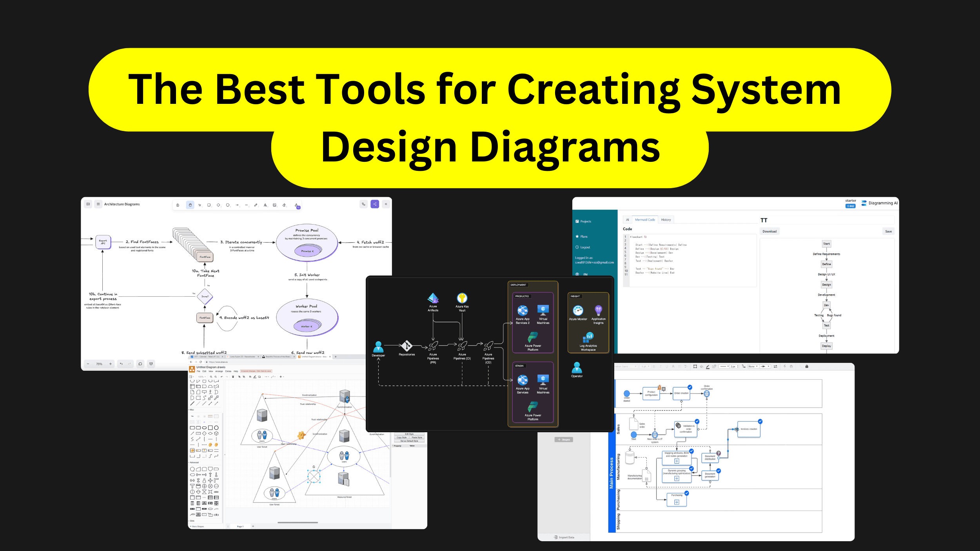The width and height of the screenshot is (980, 551).
Task: Pick the Eraser tool in the whiteboard toolbar
Action: pyautogui.click(x=284, y=205)
